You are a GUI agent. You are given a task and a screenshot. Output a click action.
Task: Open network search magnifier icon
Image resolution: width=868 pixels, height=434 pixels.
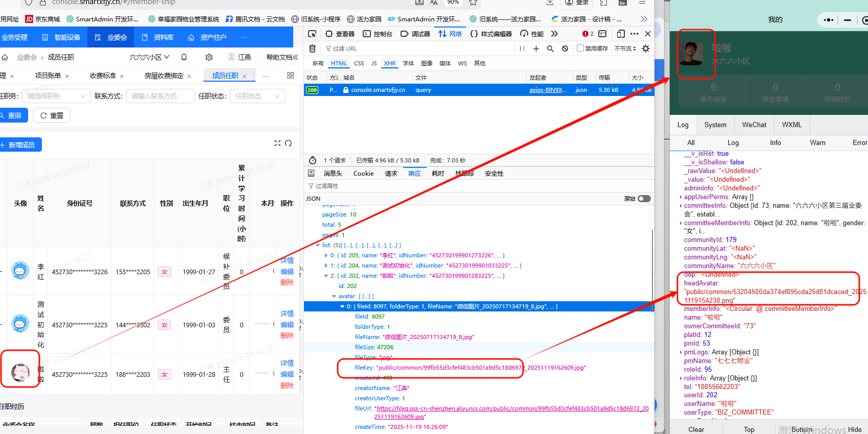tap(550, 49)
